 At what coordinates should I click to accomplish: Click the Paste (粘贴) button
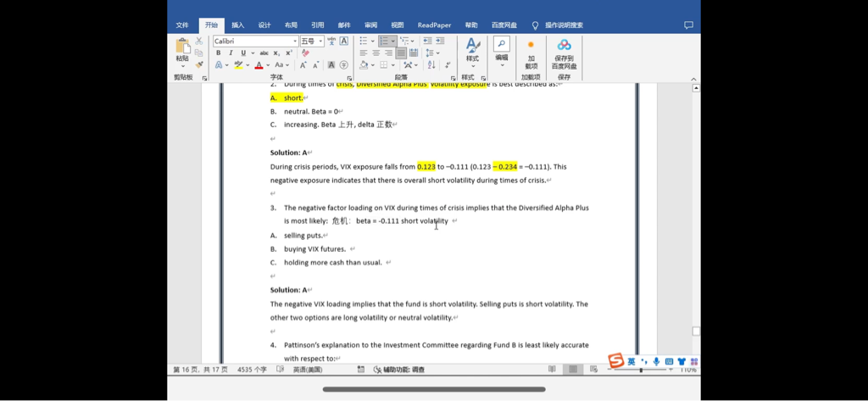click(182, 49)
